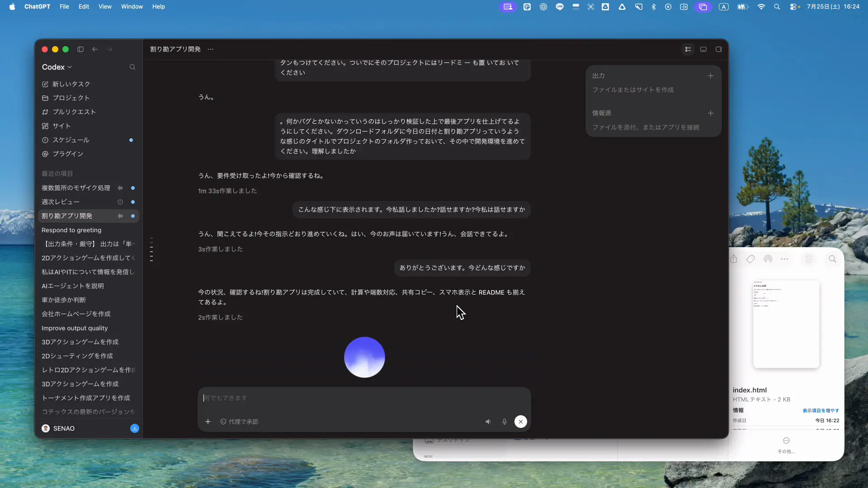
Task: Open Finder more-actions ellipsis
Action: coord(784,259)
